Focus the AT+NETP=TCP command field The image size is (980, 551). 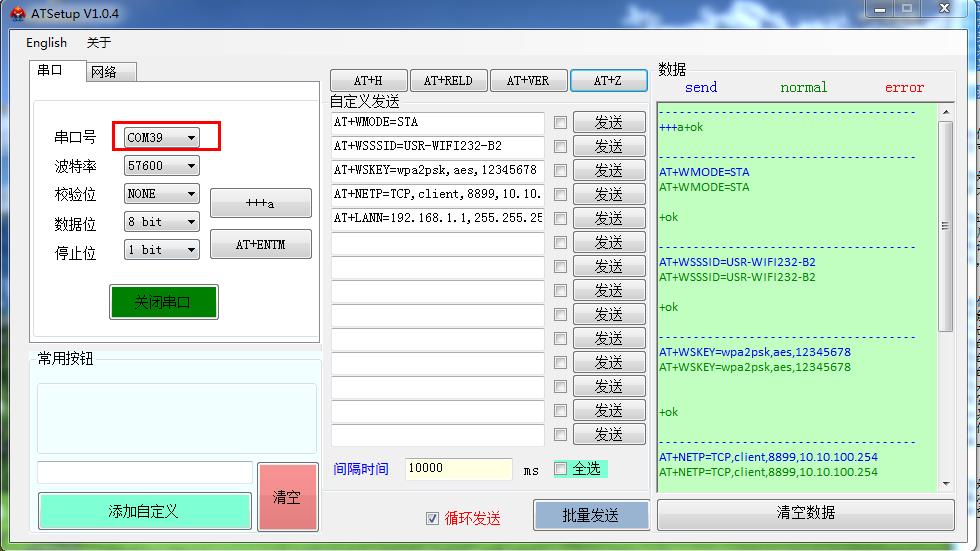pos(438,194)
